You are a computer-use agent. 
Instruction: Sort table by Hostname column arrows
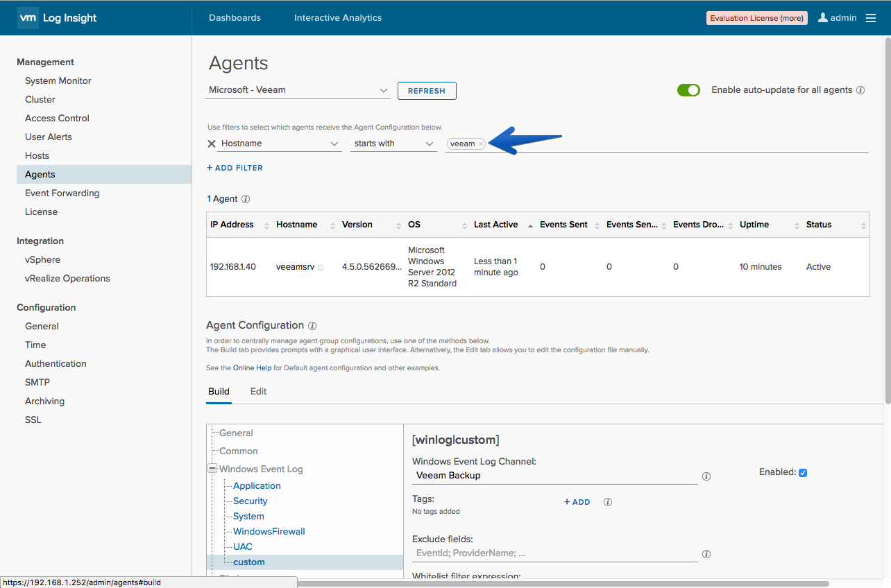(332, 225)
